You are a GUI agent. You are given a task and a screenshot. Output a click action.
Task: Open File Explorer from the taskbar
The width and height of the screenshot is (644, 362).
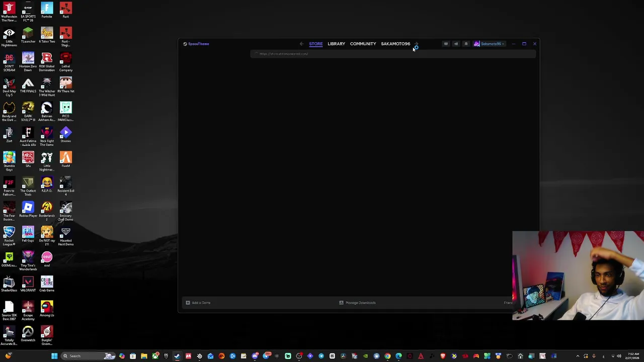pos(144,356)
